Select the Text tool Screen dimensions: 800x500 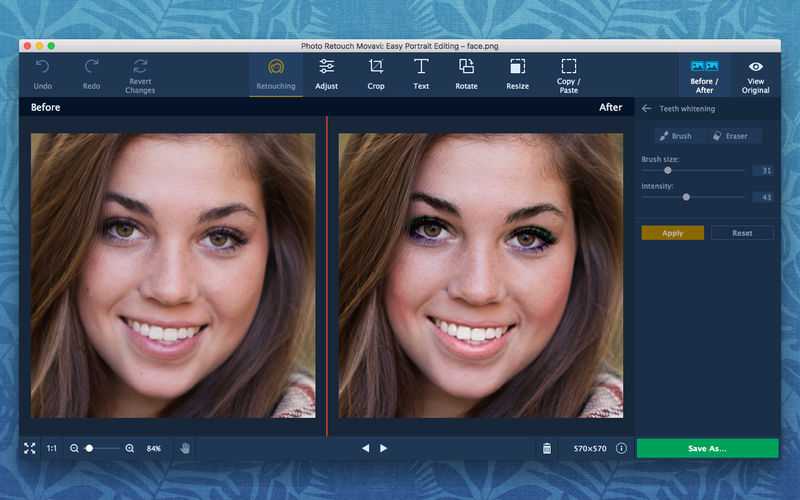pyautogui.click(x=421, y=76)
